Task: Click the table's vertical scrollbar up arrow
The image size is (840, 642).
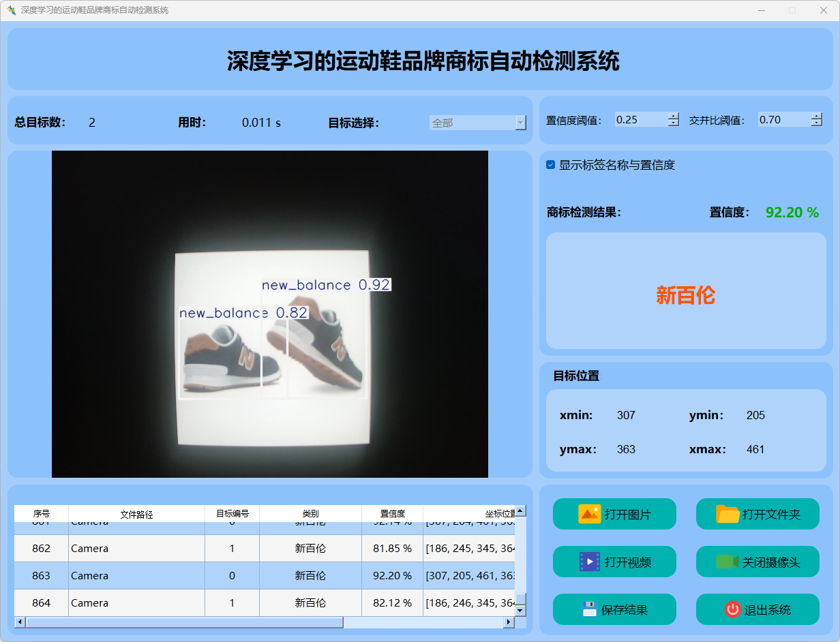Action: 520,510
